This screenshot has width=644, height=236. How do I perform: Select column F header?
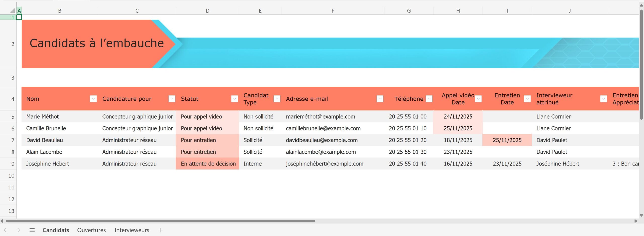333,11
